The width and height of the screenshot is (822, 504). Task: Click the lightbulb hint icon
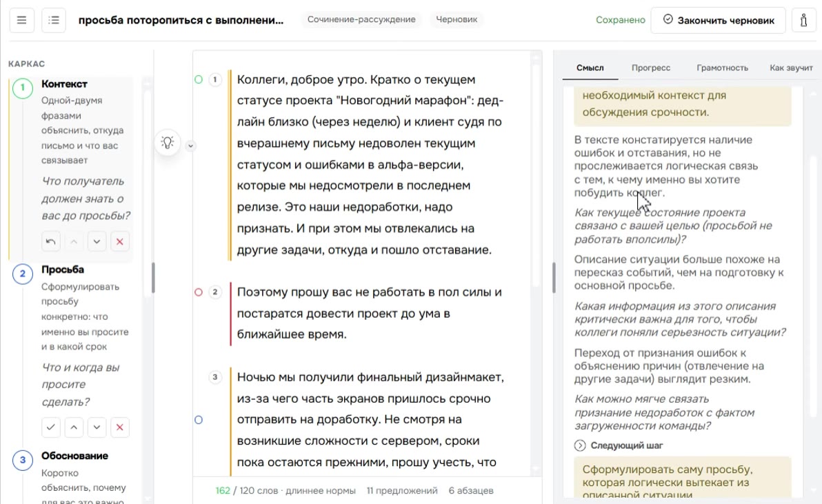168,143
